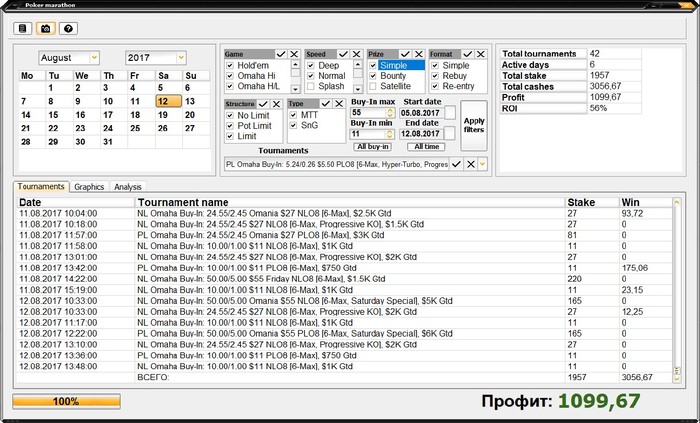700x423 pixels.
Task: Uncheck all in Speed filter header
Action: [x=356, y=54]
